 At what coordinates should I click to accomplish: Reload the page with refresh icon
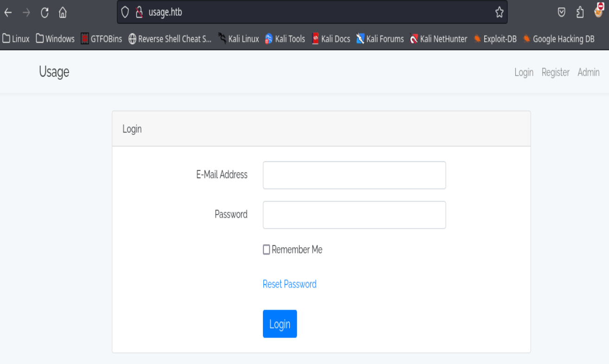(x=45, y=13)
